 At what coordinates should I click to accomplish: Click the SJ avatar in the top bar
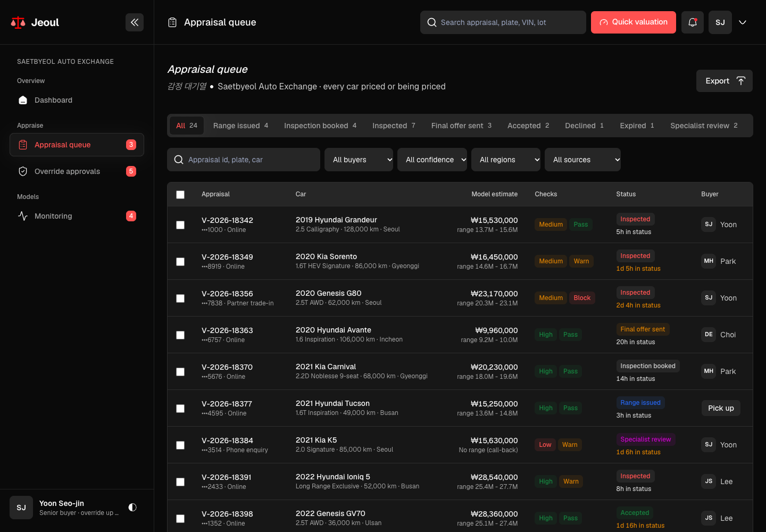tap(720, 22)
